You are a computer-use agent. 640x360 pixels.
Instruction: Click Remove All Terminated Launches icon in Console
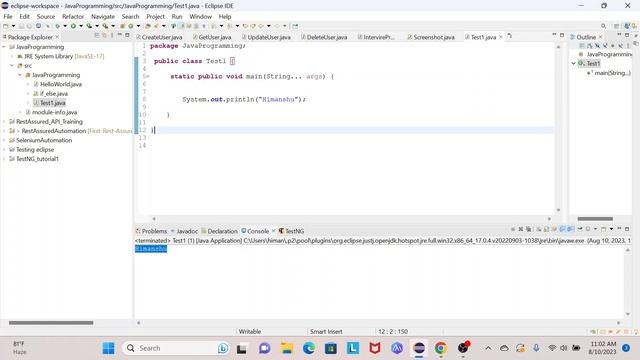tap(528, 229)
